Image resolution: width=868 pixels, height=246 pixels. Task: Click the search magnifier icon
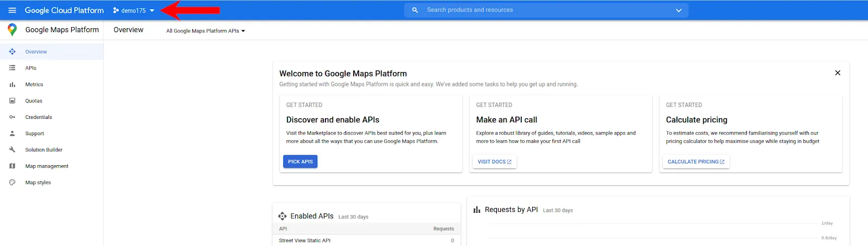point(415,10)
